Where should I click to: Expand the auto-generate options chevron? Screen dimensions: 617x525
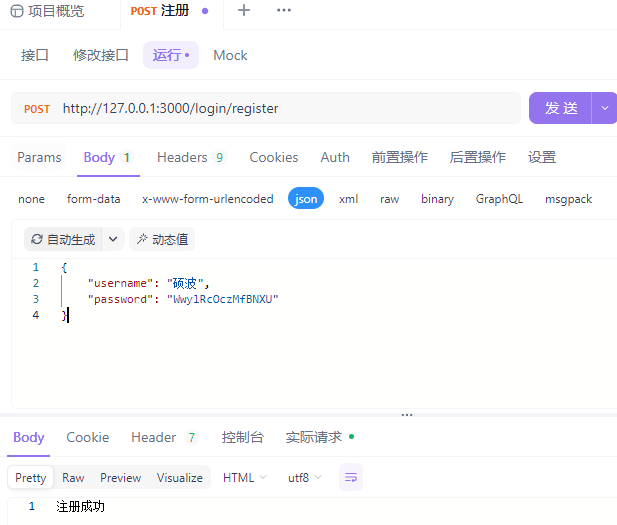point(113,240)
